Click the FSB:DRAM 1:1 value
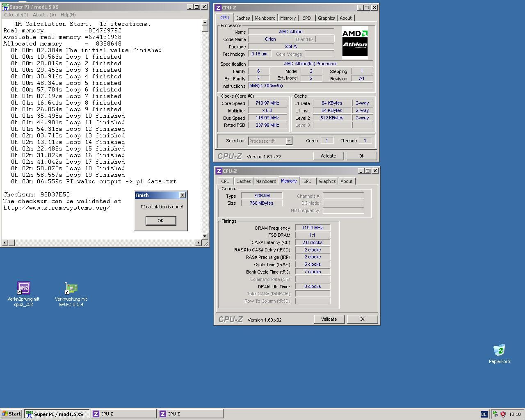This screenshot has height=420, width=525. tap(313, 235)
